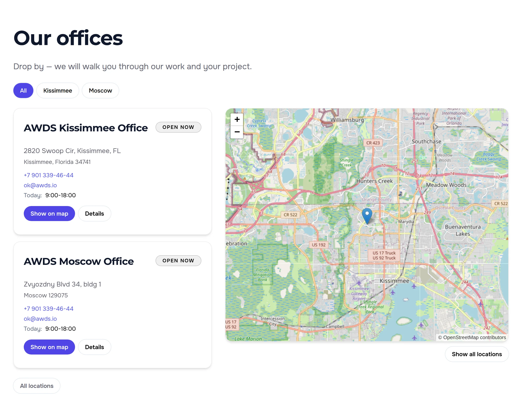Call the Kissimmee Office phone number
Viewport: 522px width, 420px height.
click(48, 175)
